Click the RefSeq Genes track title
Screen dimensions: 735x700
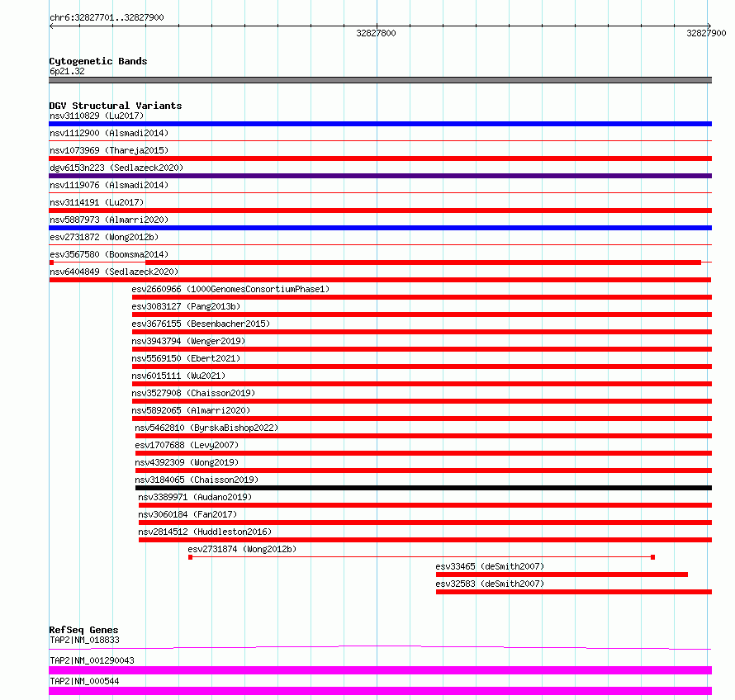click(83, 630)
